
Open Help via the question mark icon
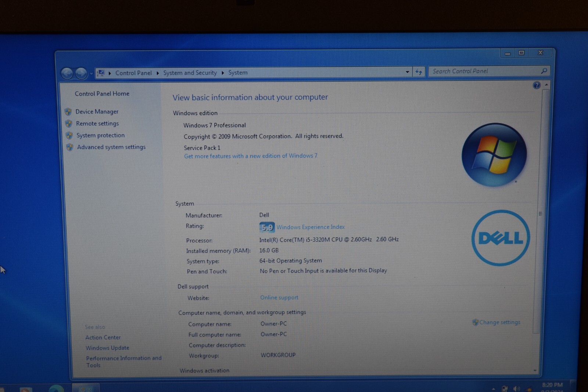tap(537, 86)
